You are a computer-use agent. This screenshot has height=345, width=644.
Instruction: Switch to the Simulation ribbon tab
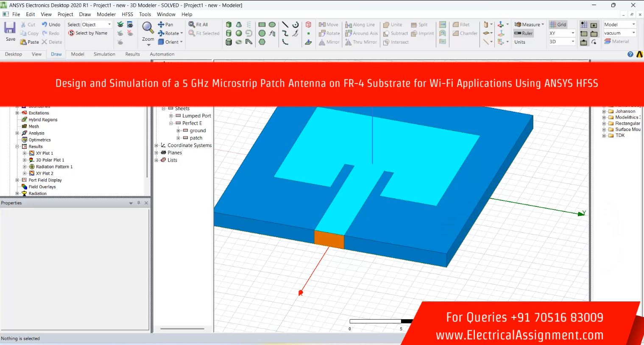coord(104,54)
